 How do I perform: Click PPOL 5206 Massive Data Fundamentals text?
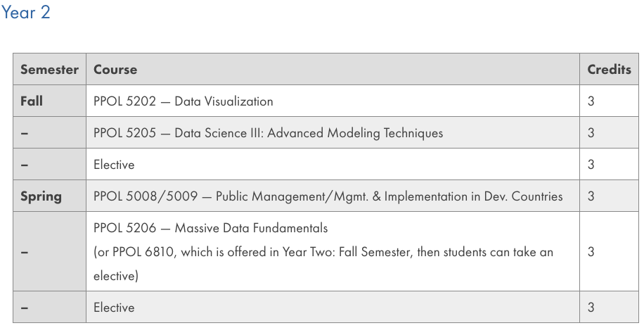pyautogui.click(x=211, y=228)
